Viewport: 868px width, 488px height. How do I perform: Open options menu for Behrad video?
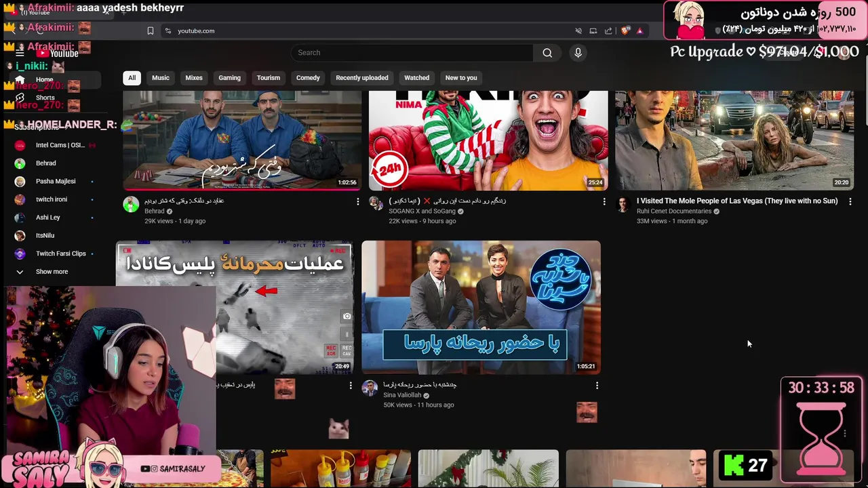358,201
